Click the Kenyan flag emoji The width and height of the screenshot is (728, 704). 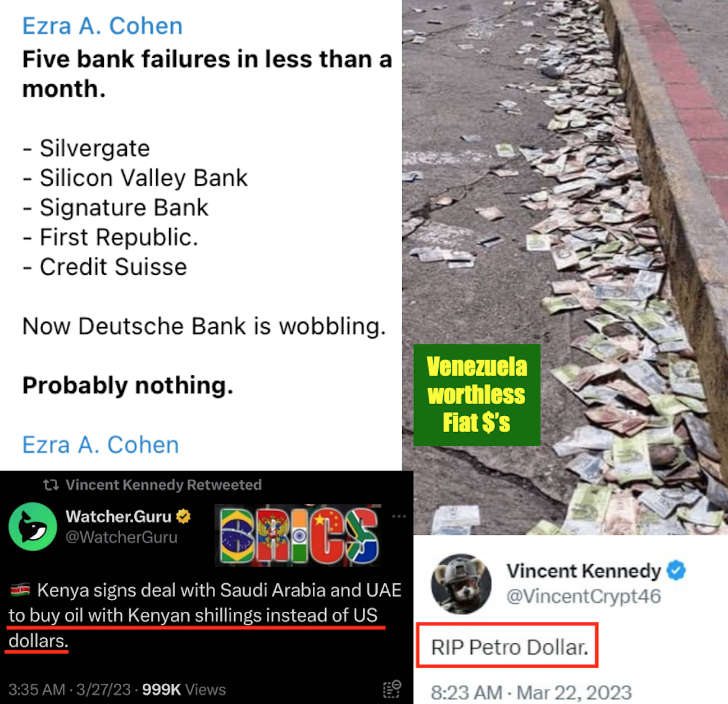pos(20,590)
